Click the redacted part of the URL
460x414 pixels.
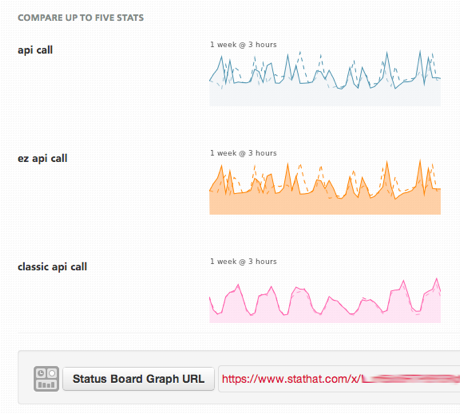point(411,379)
